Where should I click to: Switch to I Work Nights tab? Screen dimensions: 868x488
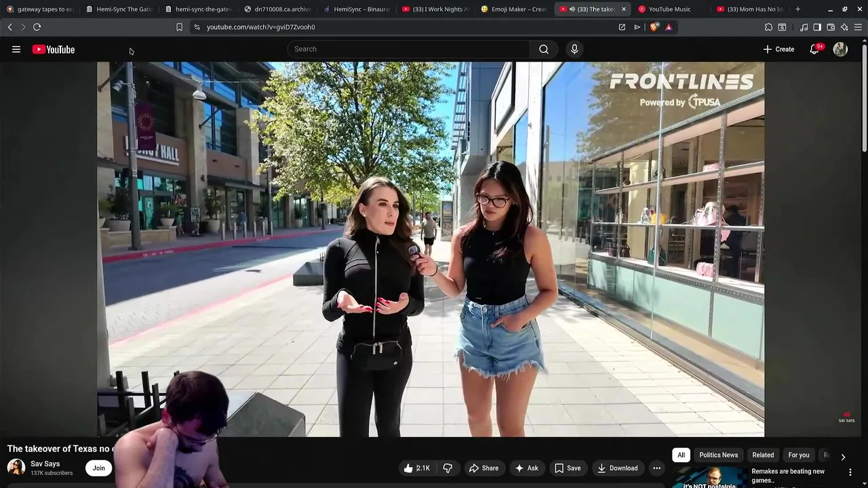point(436,9)
